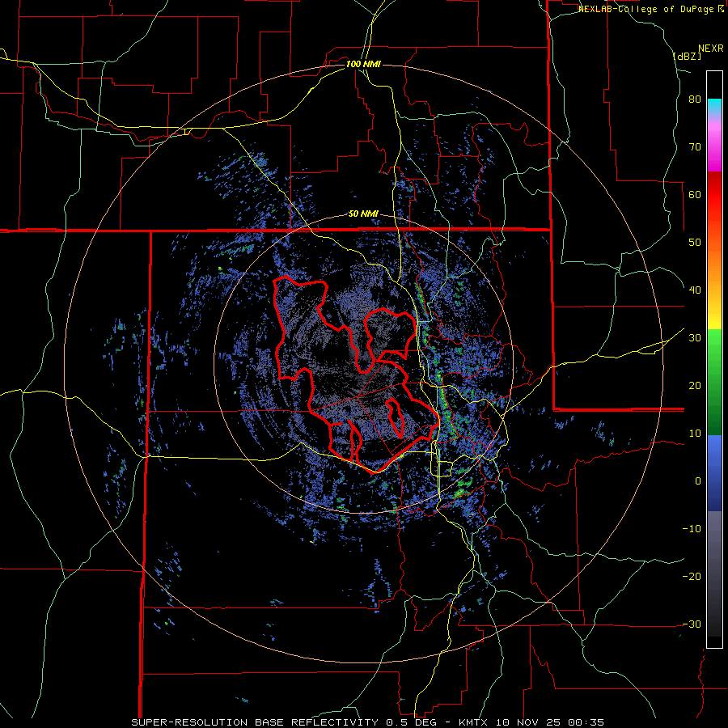Click "SUPER-RESOLUTION BASE REFLECTIVITY" in the bottom caption
This screenshot has width=728, height=728.
point(255,722)
